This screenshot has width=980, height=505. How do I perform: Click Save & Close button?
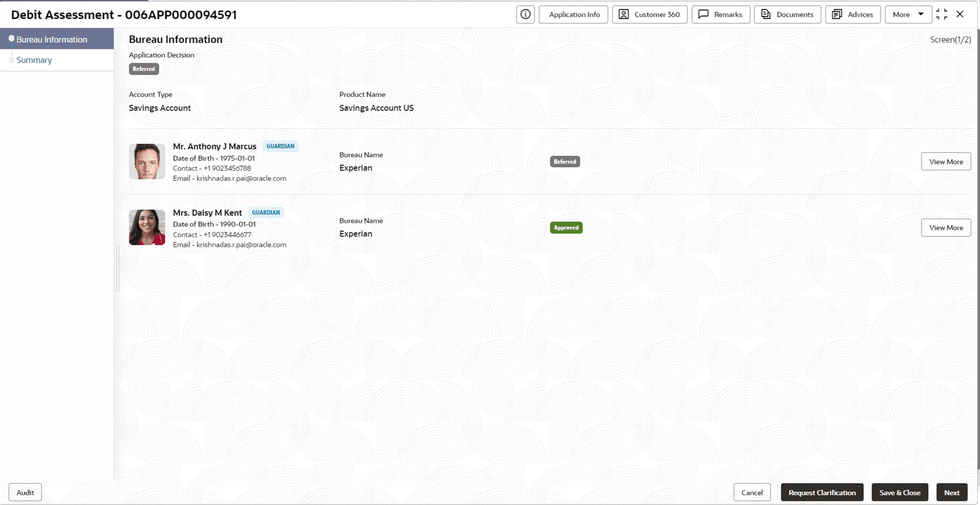(x=899, y=492)
